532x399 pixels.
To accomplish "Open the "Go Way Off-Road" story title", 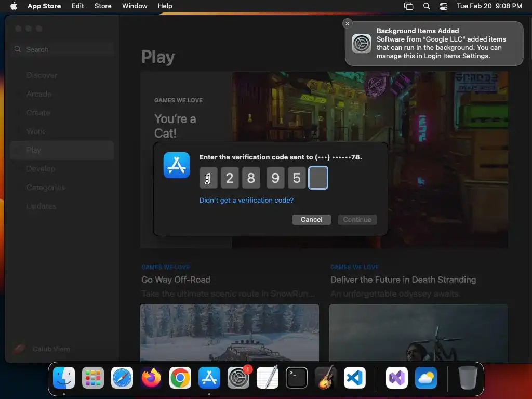I will 176,280.
